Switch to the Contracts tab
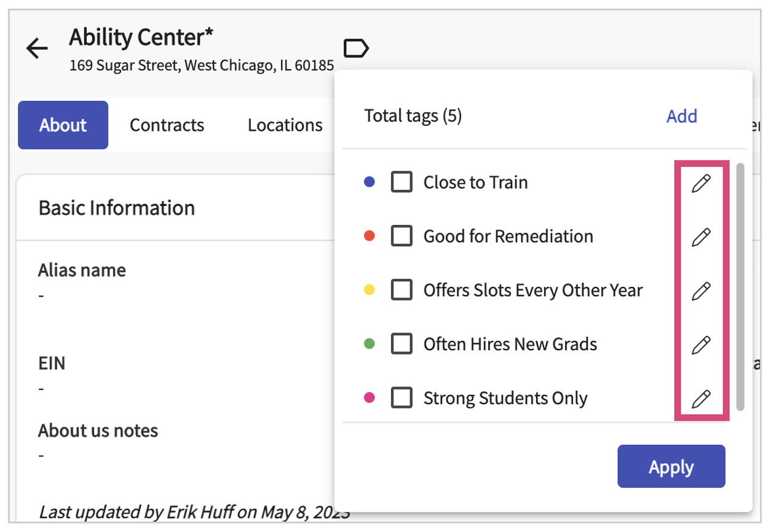771x532 pixels. pos(167,125)
